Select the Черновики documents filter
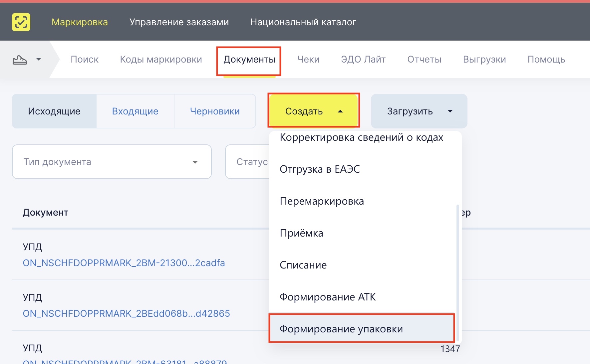 click(x=215, y=111)
